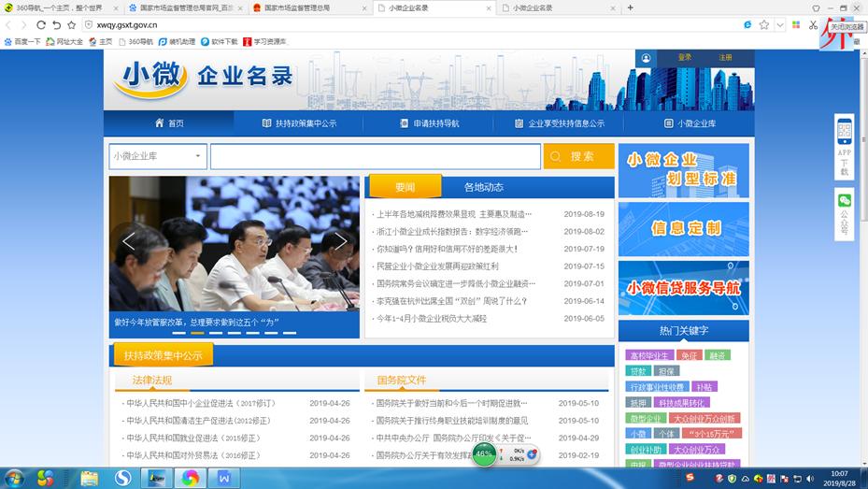Click 高校毕业生 keyword tag
This screenshot has width=868, height=489.
click(649, 355)
